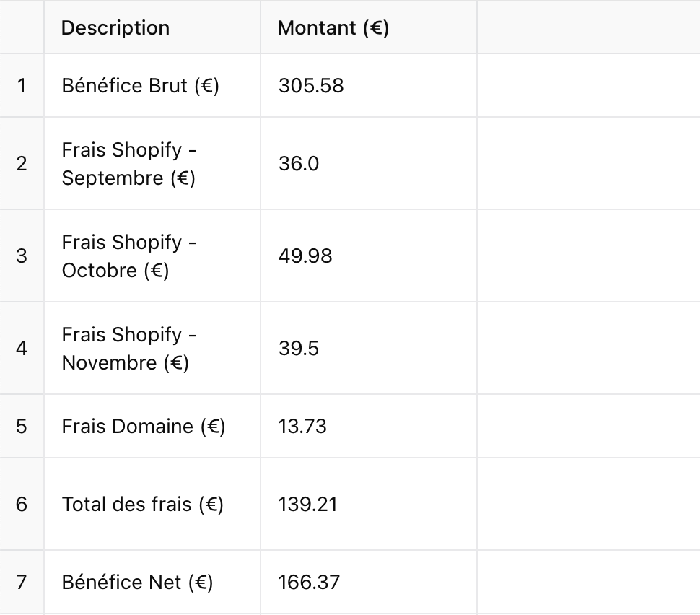
Task: Select row number 3
Action: 22,256
